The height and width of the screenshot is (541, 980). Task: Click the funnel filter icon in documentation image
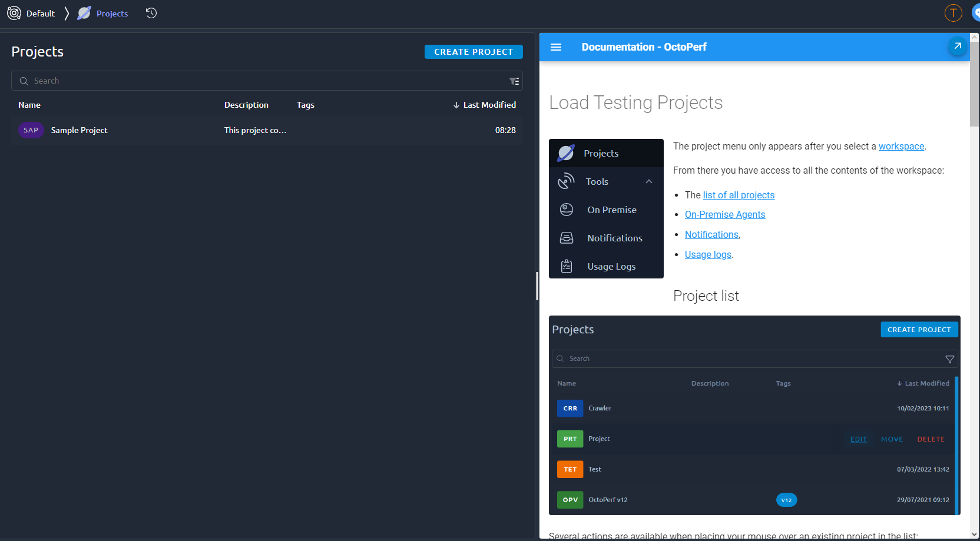[x=949, y=359]
